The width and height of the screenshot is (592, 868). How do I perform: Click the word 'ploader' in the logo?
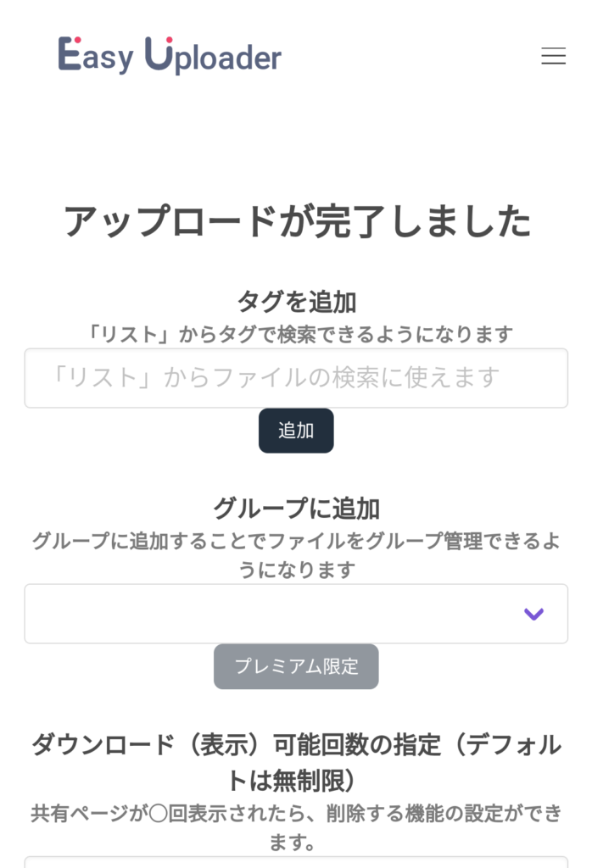[227, 58]
